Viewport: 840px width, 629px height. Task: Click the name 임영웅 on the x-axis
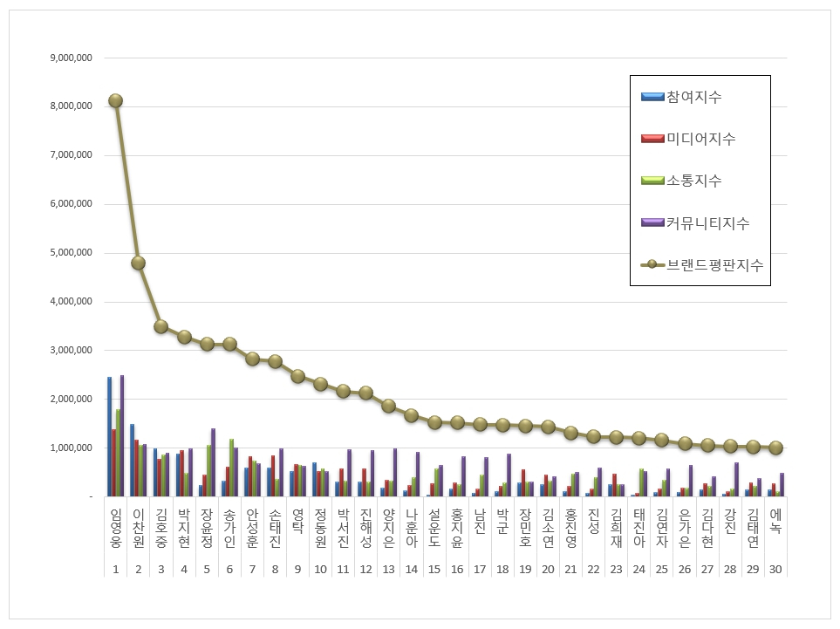(116, 529)
